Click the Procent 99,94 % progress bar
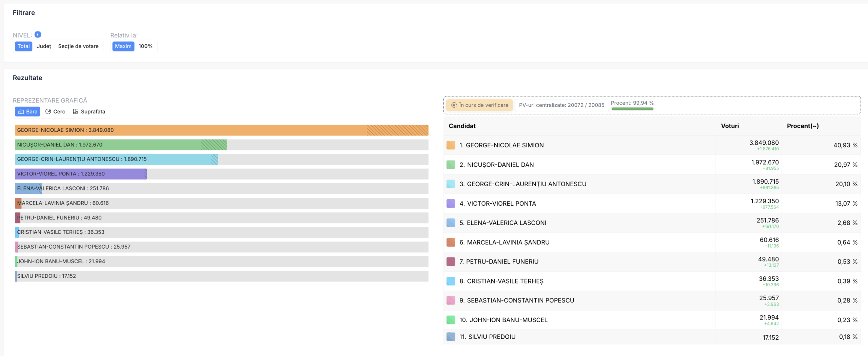868x356 pixels. pos(632,108)
